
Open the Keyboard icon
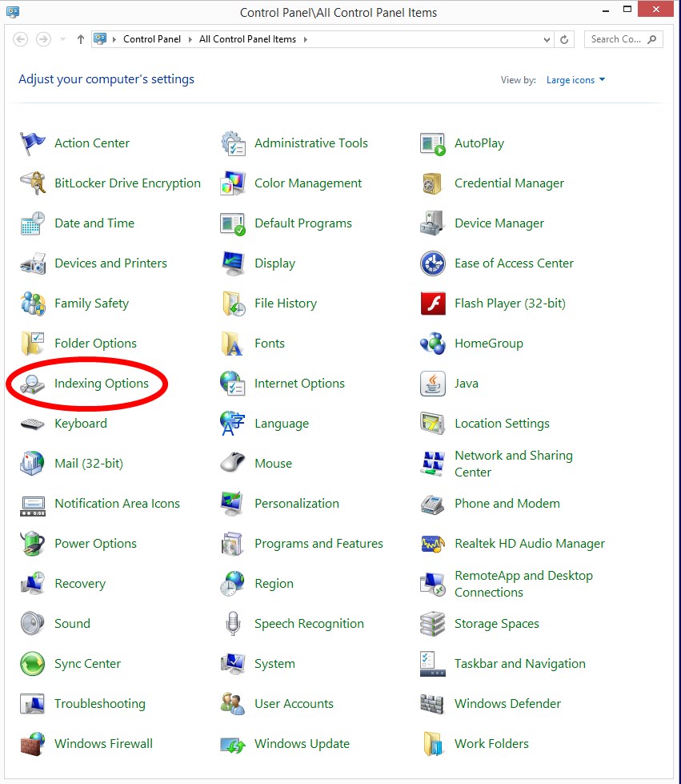[x=33, y=424]
